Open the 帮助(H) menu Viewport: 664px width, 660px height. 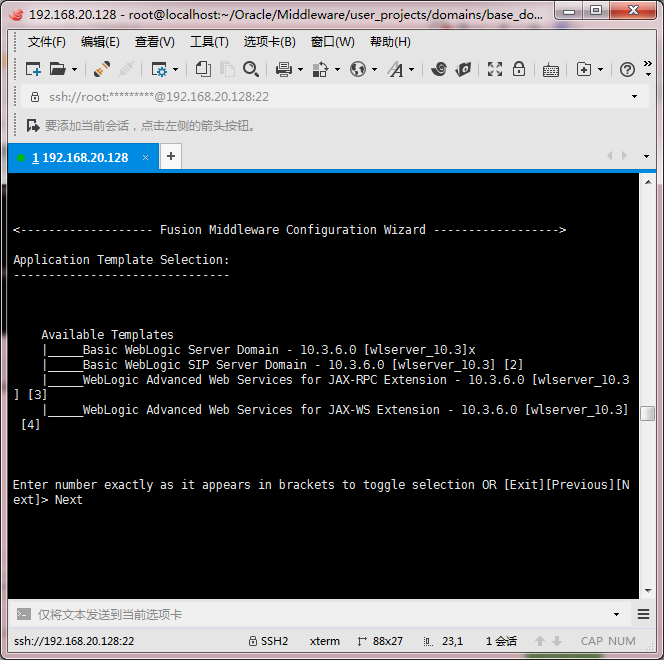pos(390,42)
